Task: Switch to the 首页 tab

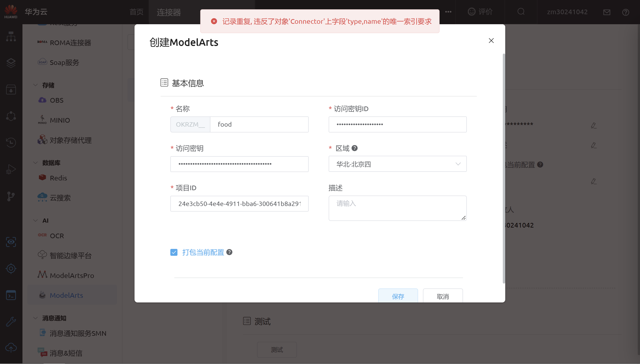Action: click(x=136, y=12)
